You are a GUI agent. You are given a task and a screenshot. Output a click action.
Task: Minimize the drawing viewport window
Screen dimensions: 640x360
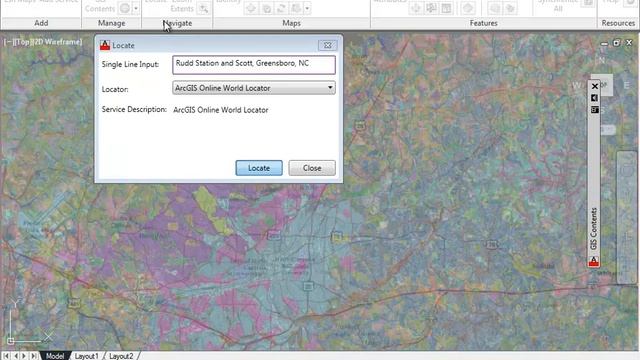click(604, 43)
